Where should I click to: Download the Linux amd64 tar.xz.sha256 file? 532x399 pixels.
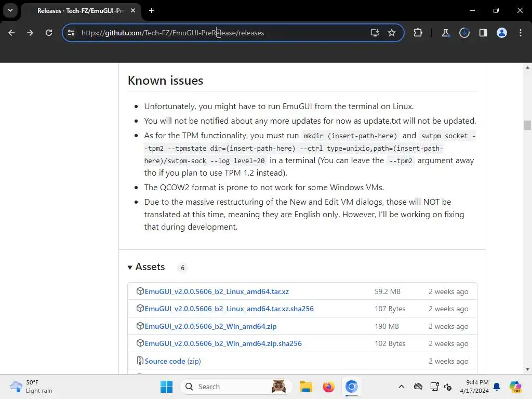(x=229, y=309)
